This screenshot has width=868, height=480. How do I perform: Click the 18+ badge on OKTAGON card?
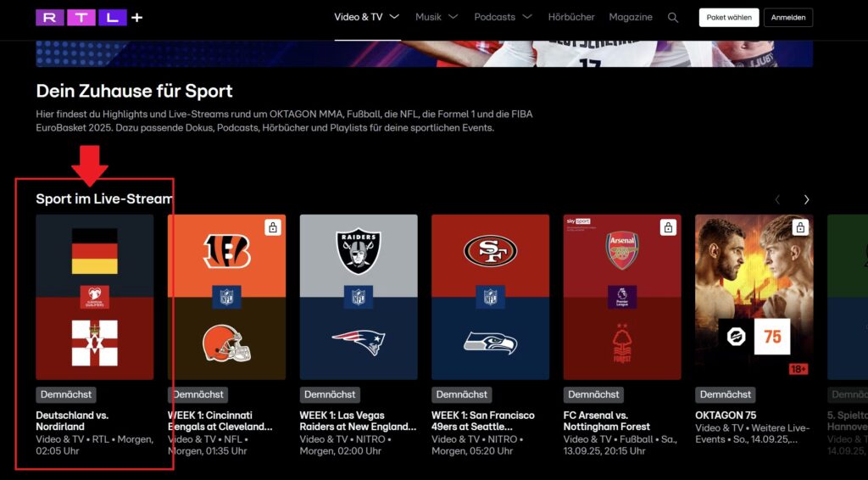(798, 369)
